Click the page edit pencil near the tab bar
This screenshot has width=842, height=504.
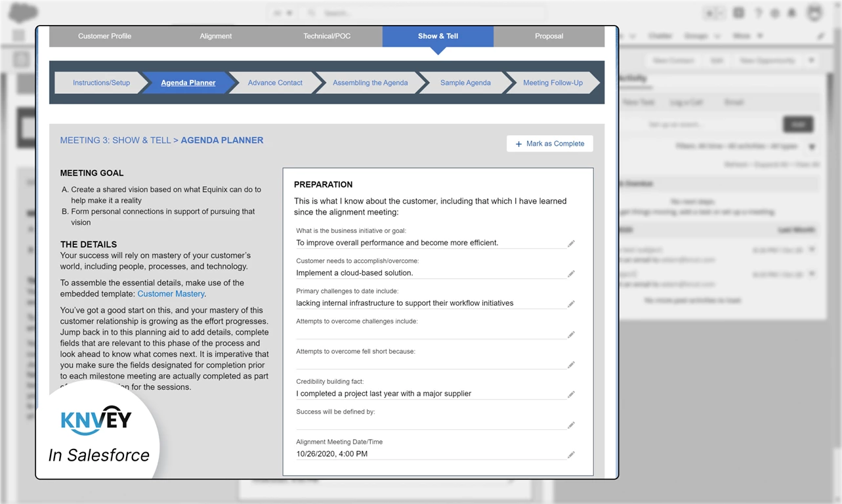pyautogui.click(x=820, y=36)
